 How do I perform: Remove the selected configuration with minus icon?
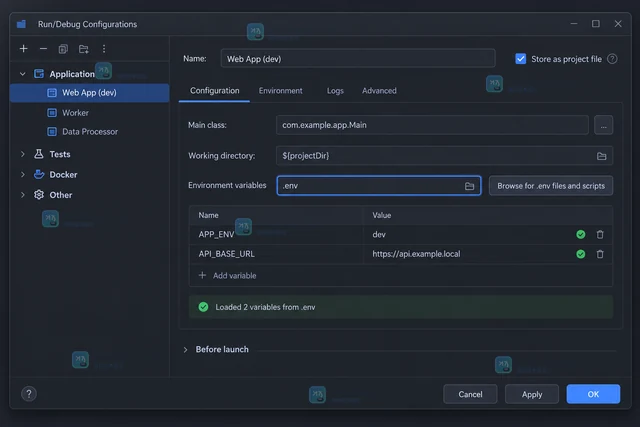[43, 49]
